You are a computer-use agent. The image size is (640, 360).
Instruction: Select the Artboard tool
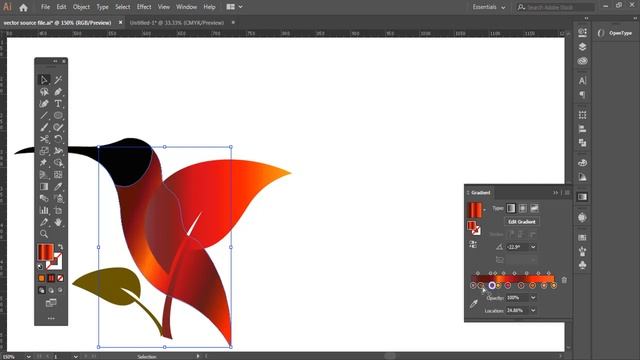click(x=58, y=210)
